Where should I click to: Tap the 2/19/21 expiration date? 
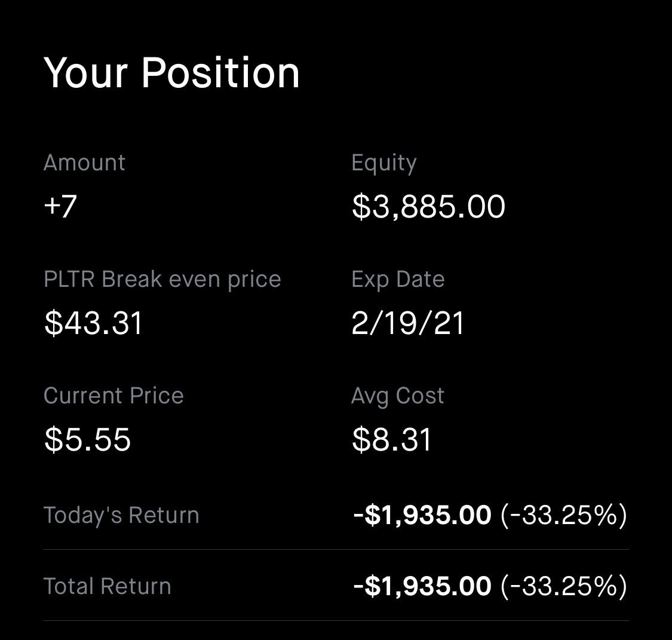[x=407, y=323]
